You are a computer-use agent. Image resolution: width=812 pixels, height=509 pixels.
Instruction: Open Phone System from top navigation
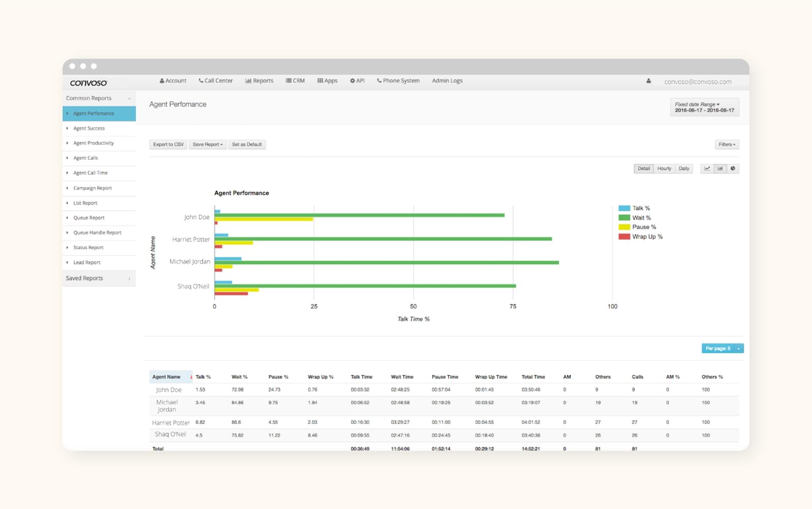click(398, 81)
